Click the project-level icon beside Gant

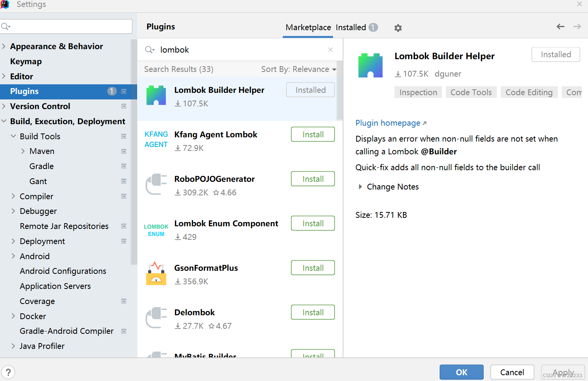(124, 181)
